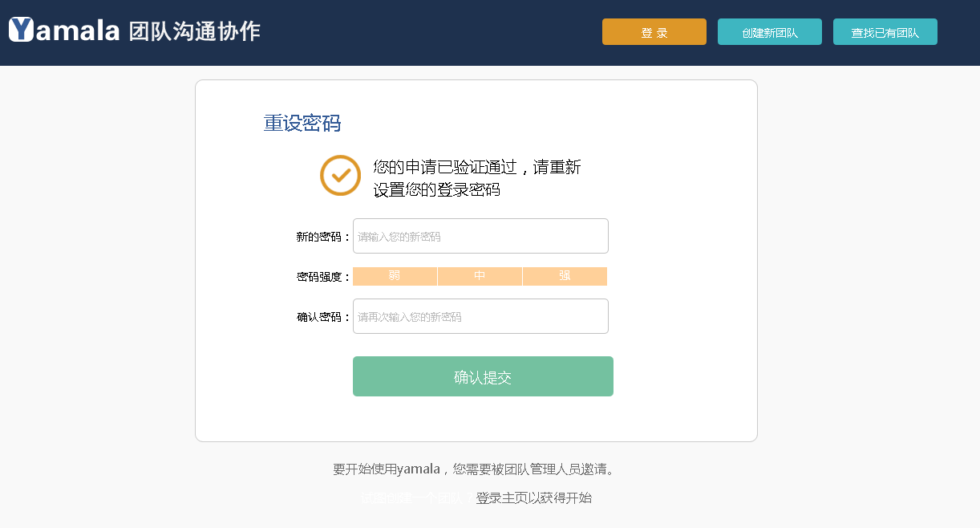Click the Yamala Y logo icon

pos(22,30)
